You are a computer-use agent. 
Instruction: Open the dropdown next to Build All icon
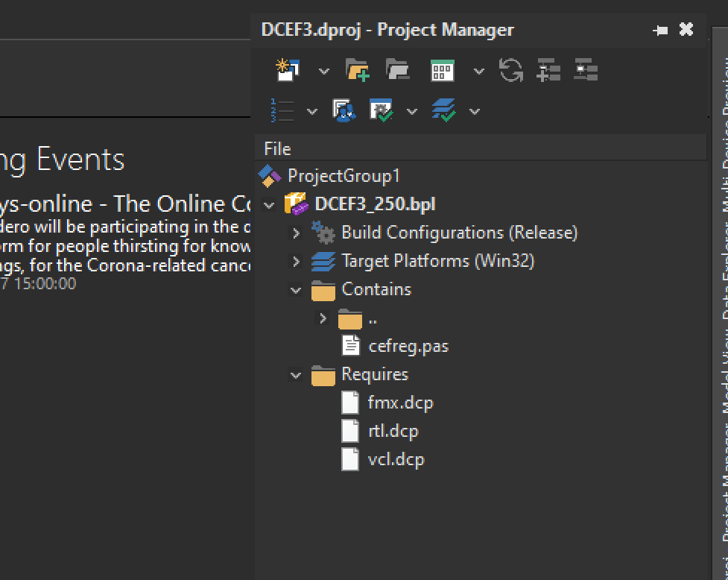474,111
